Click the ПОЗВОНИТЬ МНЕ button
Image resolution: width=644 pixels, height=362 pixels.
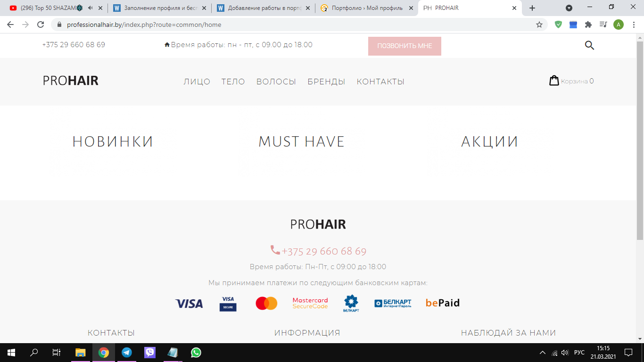[x=405, y=46]
